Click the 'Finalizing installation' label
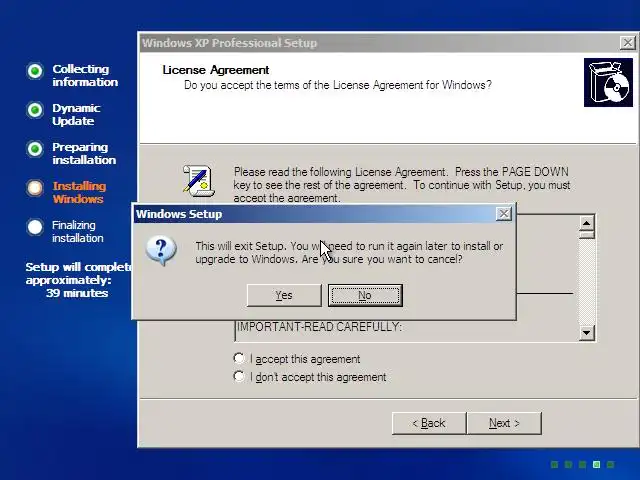640x480 pixels. tap(78, 231)
